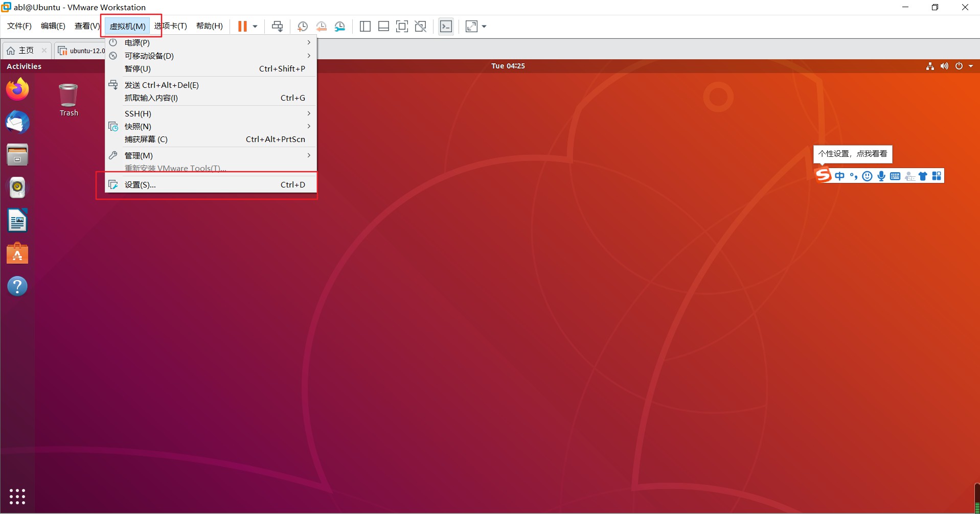The width and height of the screenshot is (980, 514).
Task: Open the 编辑(E) menu
Action: click(x=53, y=26)
